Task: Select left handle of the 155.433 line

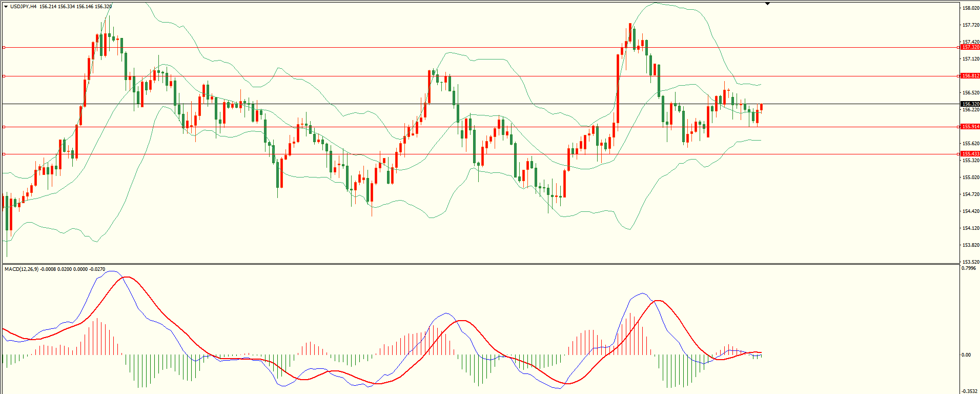Action: [x=4, y=154]
